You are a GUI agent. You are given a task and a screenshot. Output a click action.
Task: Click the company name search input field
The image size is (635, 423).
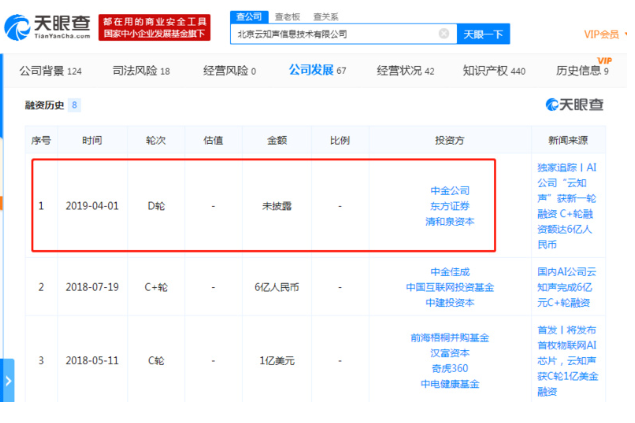335,34
